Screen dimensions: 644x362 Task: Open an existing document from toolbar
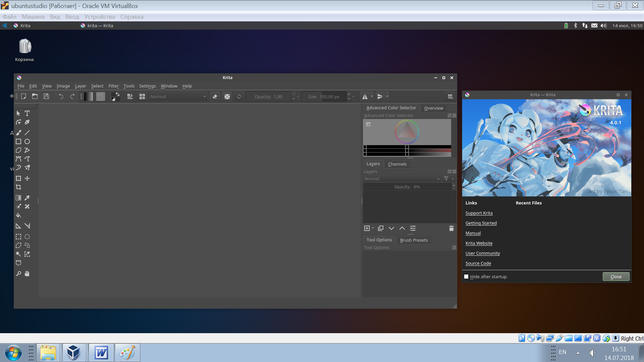coord(35,97)
